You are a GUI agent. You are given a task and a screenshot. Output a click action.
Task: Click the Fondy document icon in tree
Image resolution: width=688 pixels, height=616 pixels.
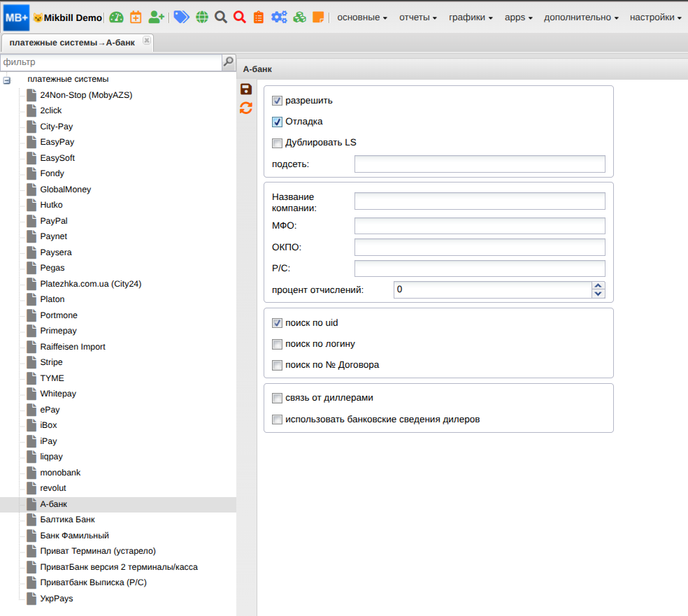coord(31,173)
